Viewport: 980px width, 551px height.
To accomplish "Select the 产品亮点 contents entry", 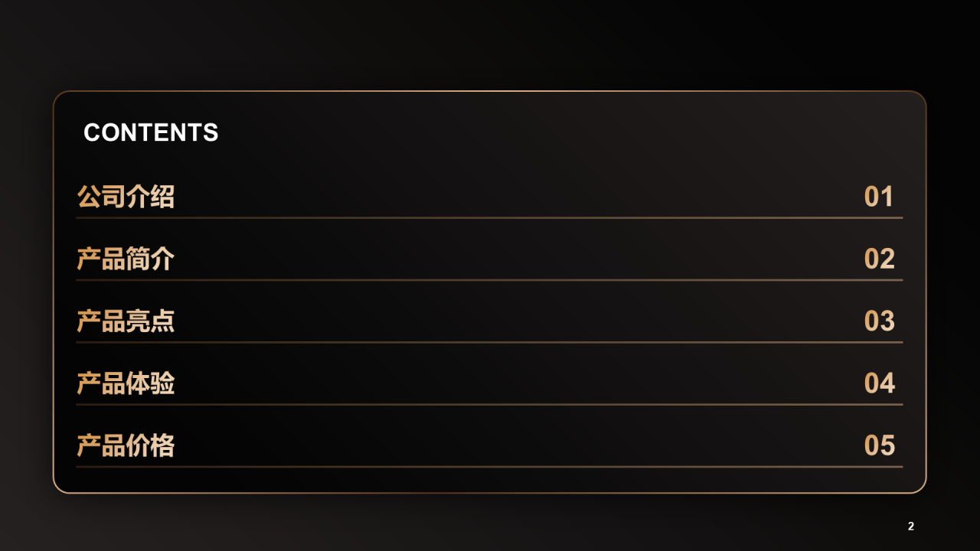I will tap(126, 321).
